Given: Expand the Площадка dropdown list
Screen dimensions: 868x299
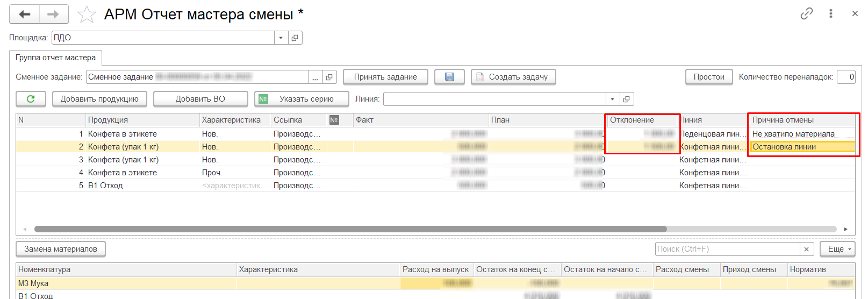Looking at the screenshot, I should [281, 38].
